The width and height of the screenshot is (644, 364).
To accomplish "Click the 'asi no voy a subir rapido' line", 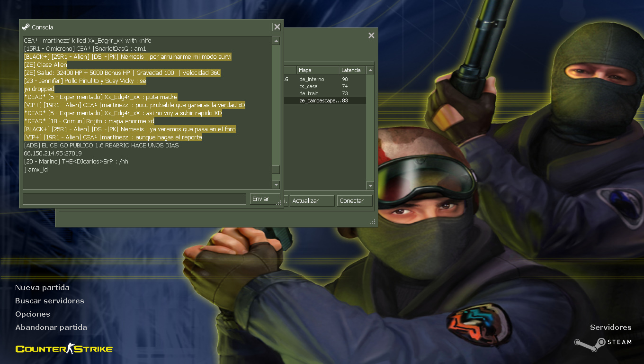I will (123, 113).
